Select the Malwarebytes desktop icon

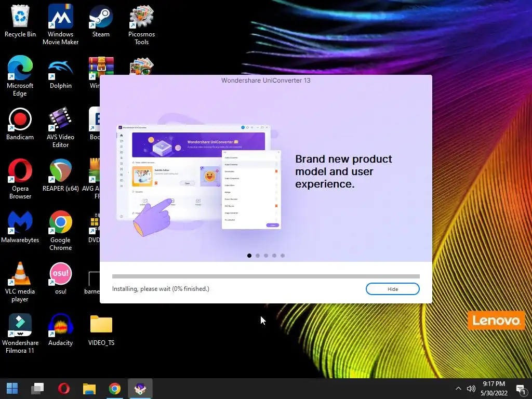click(20, 227)
